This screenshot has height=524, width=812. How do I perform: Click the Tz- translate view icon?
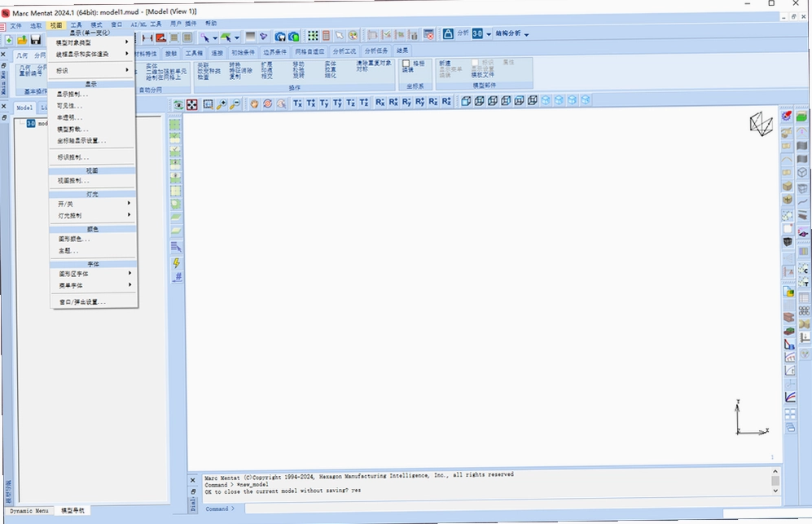pos(350,103)
